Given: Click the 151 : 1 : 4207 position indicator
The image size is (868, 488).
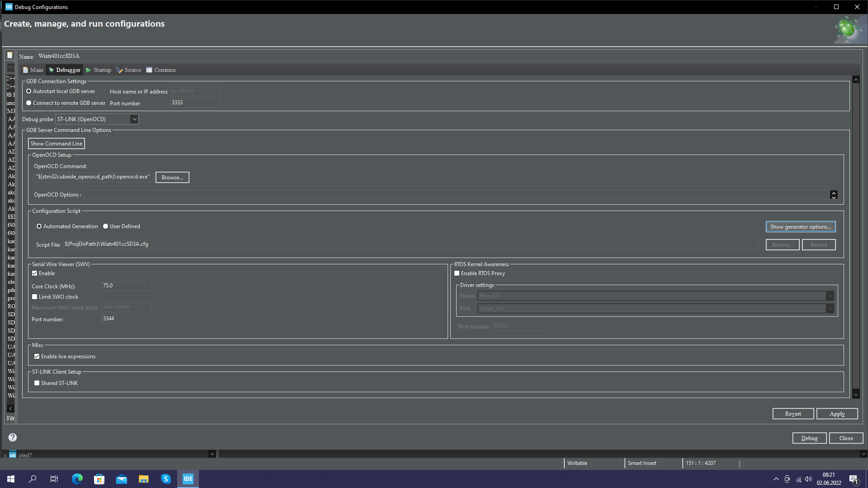Looking at the screenshot, I should coord(701,463).
